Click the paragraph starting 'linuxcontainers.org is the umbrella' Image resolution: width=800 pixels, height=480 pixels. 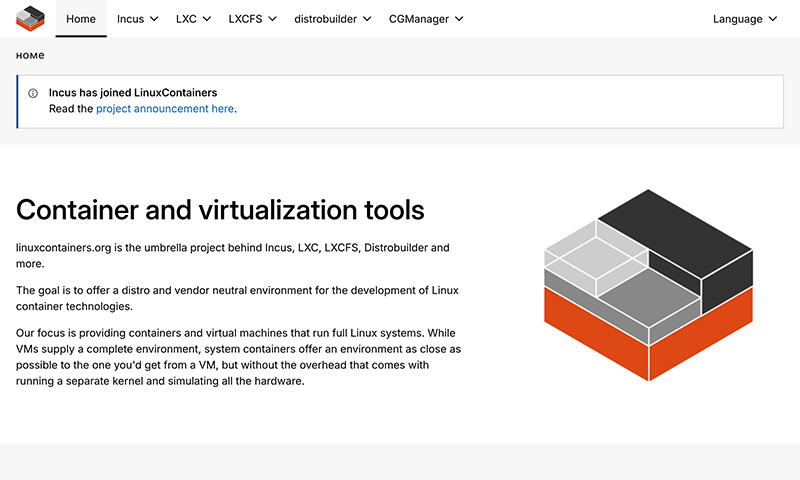[x=233, y=256]
